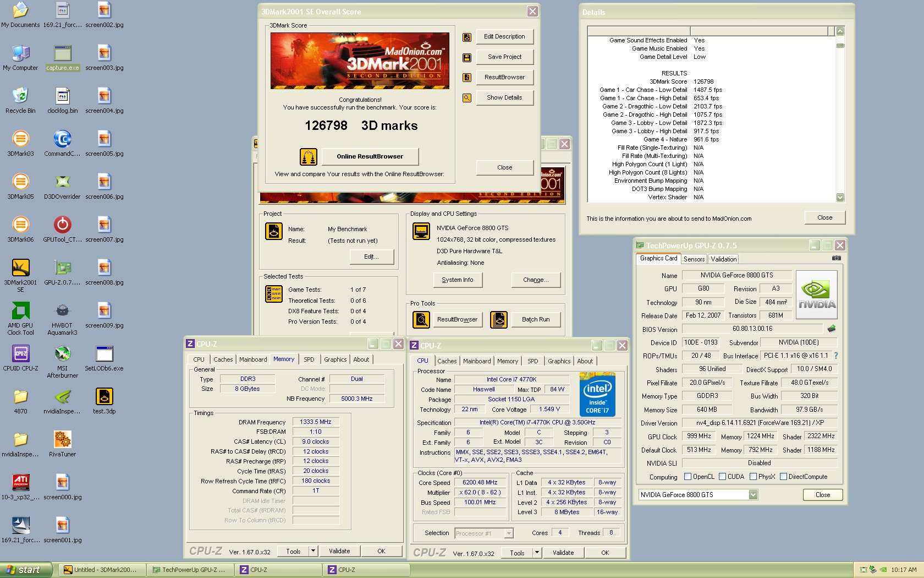This screenshot has width=924, height=578.
Task: Open the SPD tab in right CPU-Z
Action: click(533, 361)
